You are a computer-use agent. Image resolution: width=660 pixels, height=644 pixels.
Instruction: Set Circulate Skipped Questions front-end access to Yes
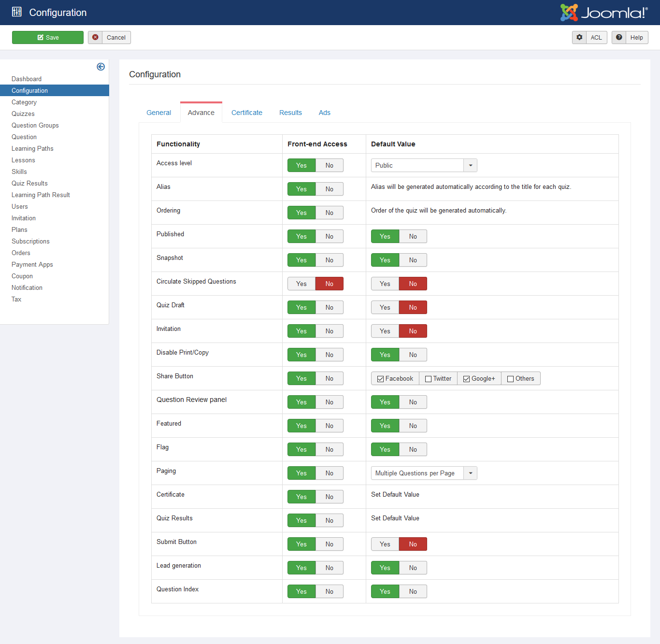[x=301, y=284]
